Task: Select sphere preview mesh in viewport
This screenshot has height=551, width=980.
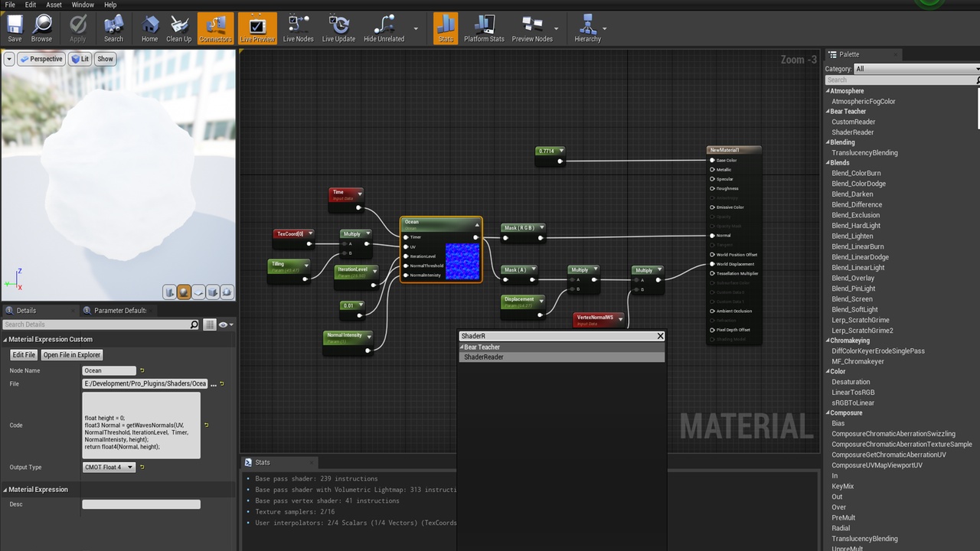Action: (184, 292)
